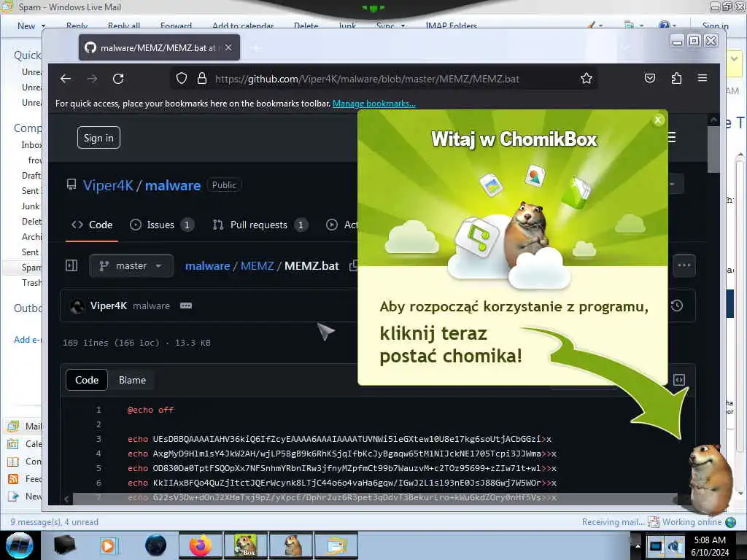Click the Viper4K commit author name
This screenshot has width=747, height=560.
click(x=109, y=306)
